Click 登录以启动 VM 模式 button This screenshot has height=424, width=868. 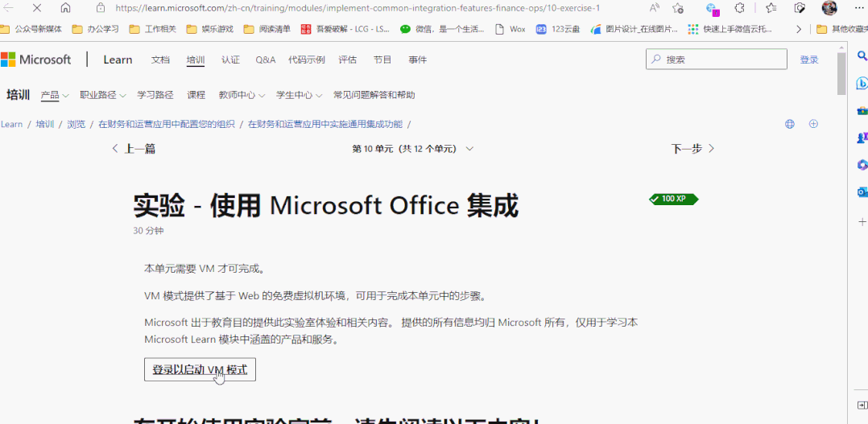(x=200, y=370)
